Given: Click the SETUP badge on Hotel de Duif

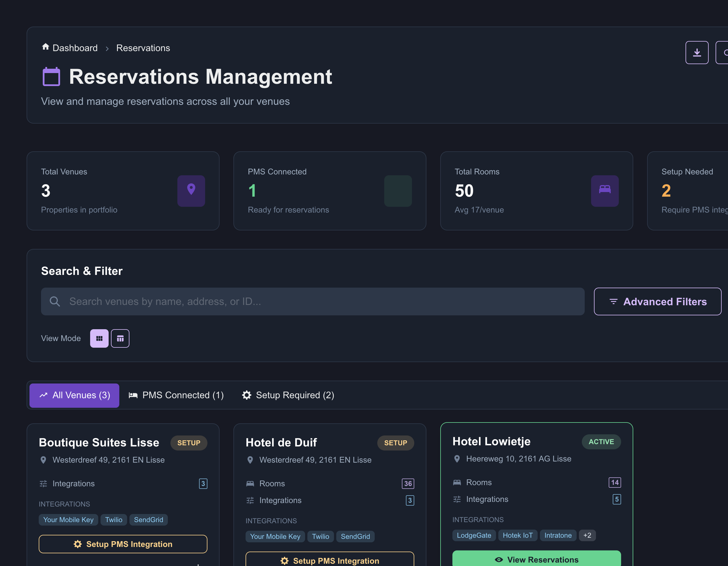Looking at the screenshot, I should point(395,443).
